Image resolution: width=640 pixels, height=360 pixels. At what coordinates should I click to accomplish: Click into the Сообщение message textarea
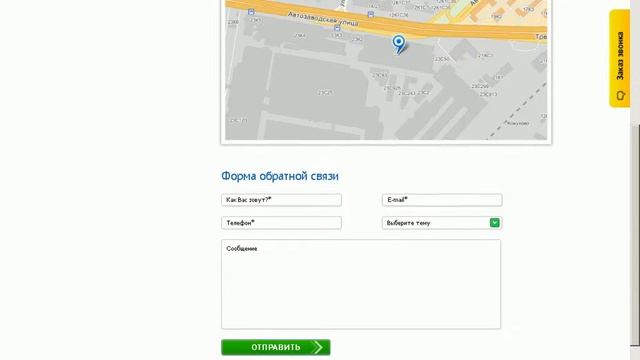pyautogui.click(x=361, y=284)
